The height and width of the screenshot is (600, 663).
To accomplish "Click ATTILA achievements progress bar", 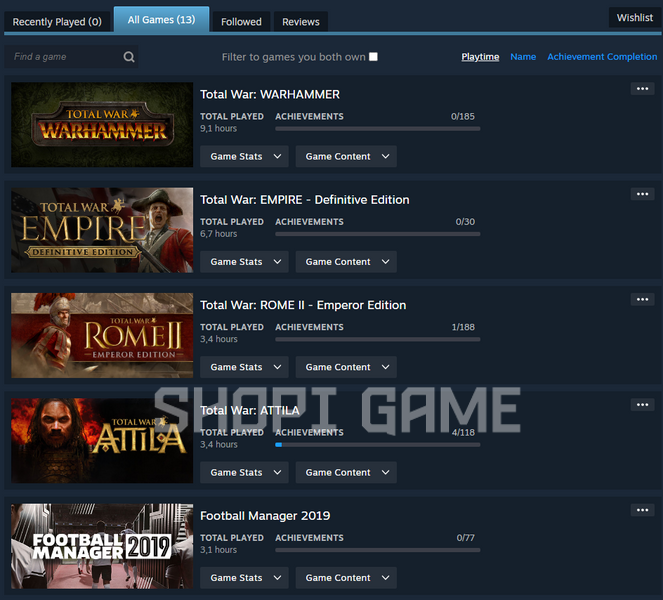I will [378, 444].
